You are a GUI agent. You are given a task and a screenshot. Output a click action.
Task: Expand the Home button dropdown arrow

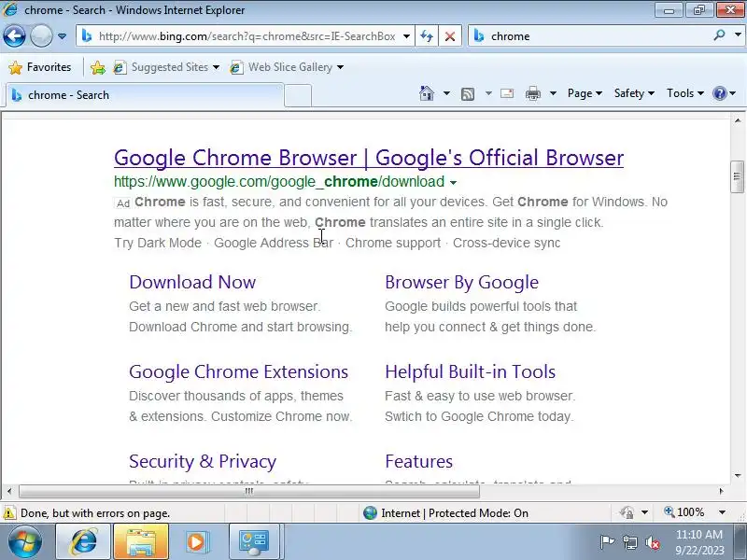pos(446,93)
